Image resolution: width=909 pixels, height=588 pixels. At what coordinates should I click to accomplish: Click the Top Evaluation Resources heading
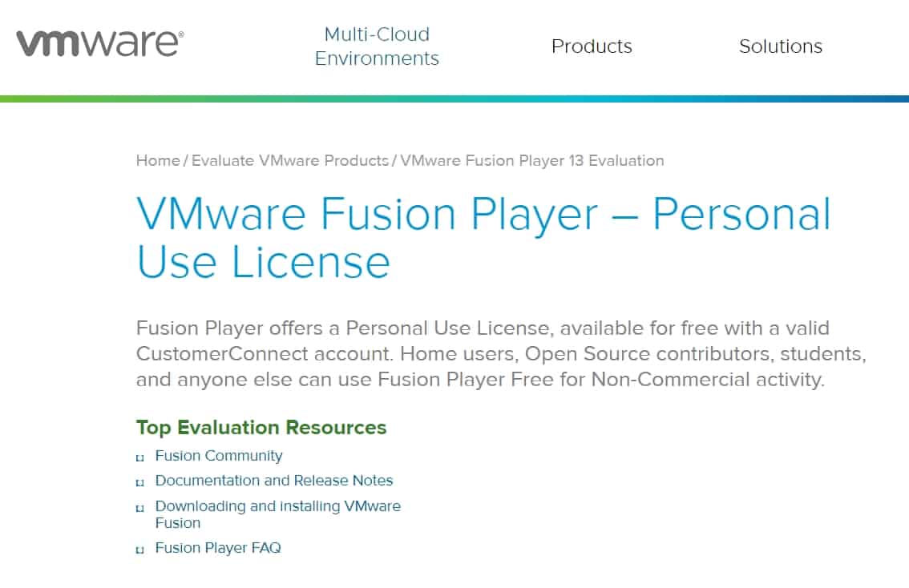pyautogui.click(x=261, y=428)
